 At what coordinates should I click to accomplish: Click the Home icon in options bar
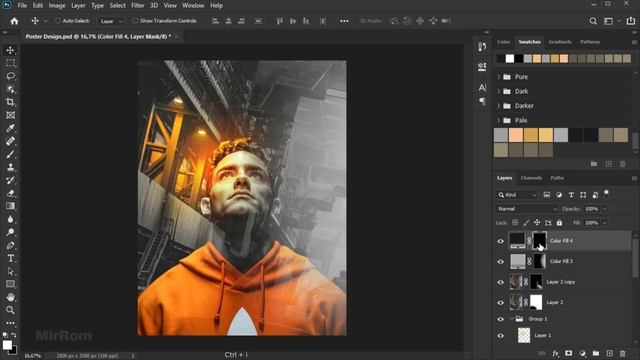[14, 21]
